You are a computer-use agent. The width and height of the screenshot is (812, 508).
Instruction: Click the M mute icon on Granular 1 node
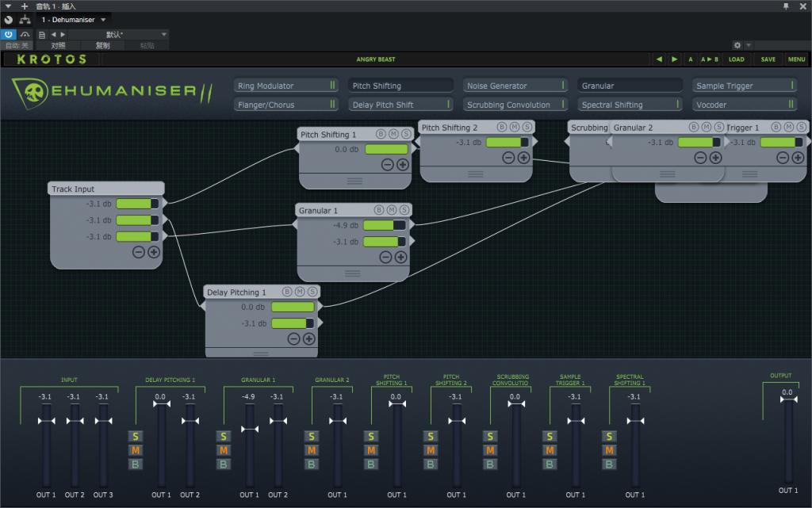pyautogui.click(x=392, y=210)
